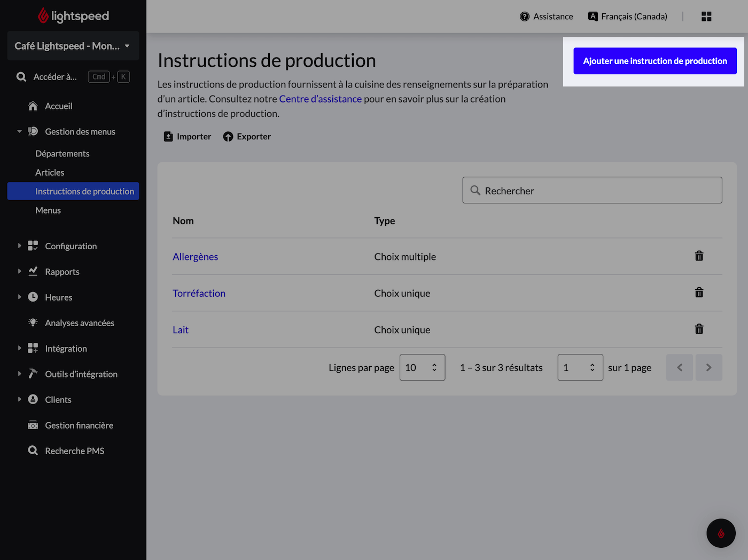Click the Rechercher search input field

pyautogui.click(x=592, y=190)
